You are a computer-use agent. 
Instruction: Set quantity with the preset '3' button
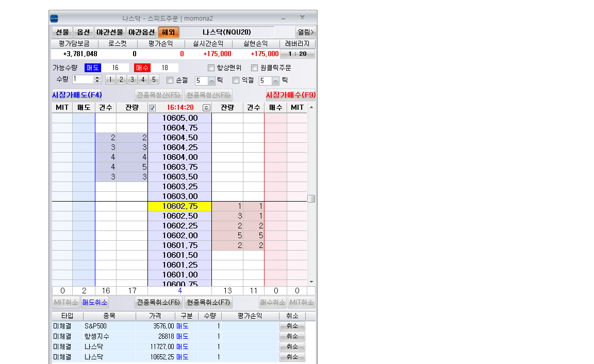click(x=132, y=80)
